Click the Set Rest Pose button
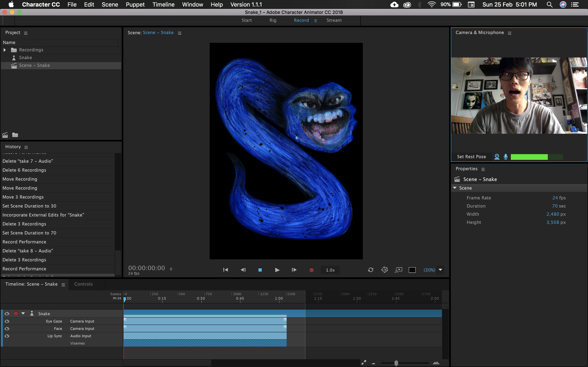 coord(471,157)
